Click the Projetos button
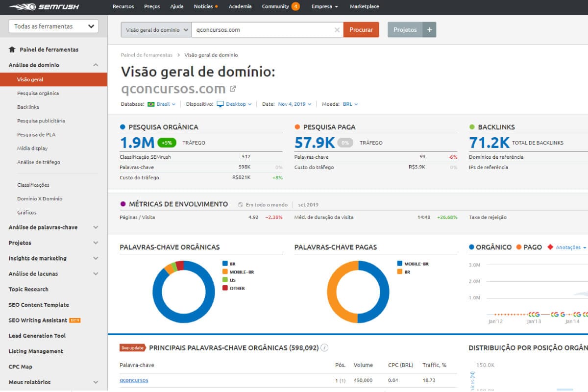The height and width of the screenshot is (392, 588). click(x=405, y=30)
